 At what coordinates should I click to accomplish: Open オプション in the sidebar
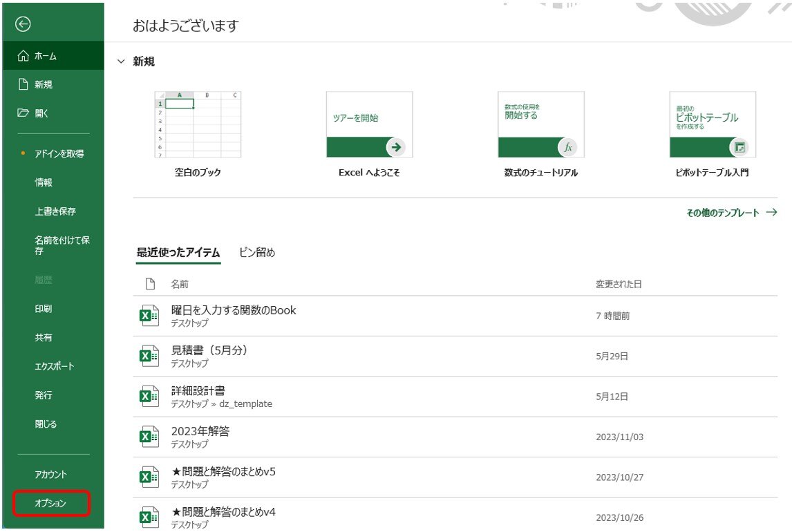tap(52, 503)
